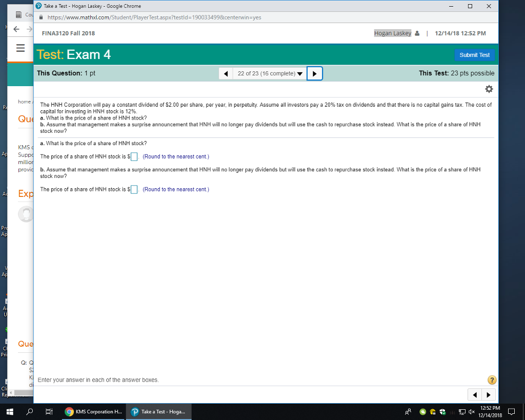Mute audio via the speaker tray icon
This screenshot has width=525, height=420.
point(472,412)
